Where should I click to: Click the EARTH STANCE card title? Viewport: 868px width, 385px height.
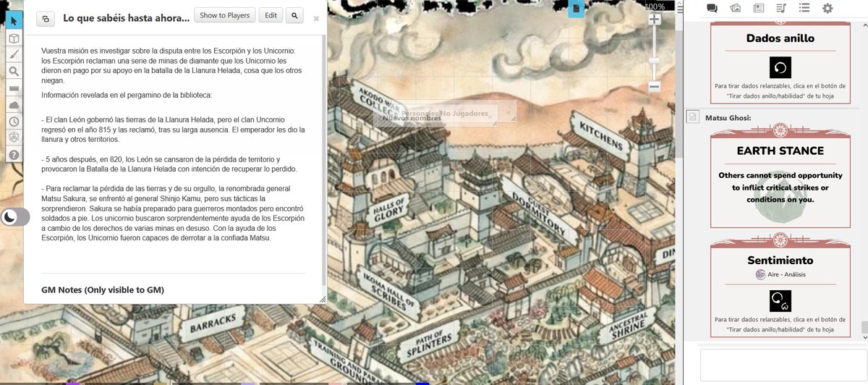[x=780, y=151]
